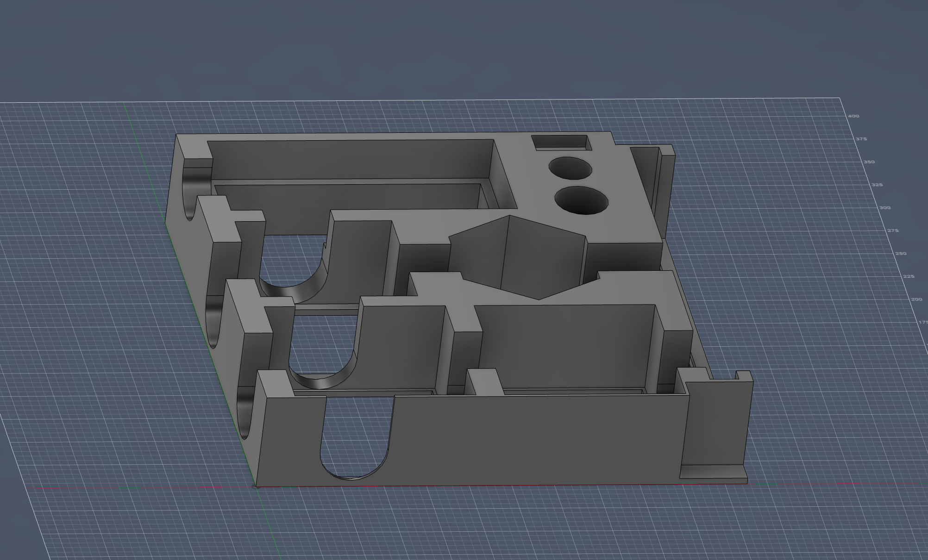Click the grid ruler label "275"
Viewport: 928px width, 560px height.
tap(893, 230)
